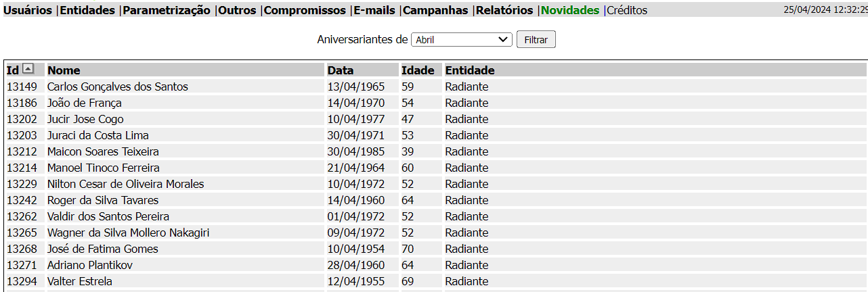Go to the Compromissos menu

pos(305,10)
